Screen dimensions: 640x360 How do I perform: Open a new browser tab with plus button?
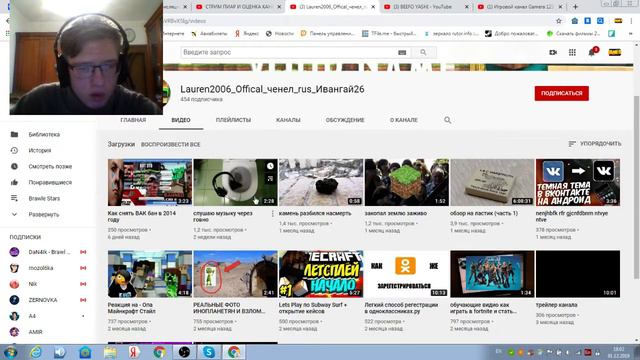[x=575, y=7]
